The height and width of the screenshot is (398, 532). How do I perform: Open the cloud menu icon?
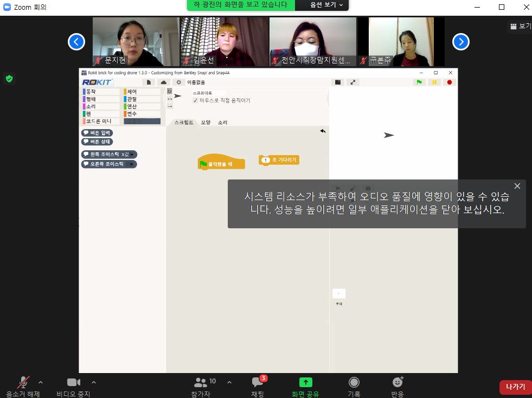coord(164,82)
